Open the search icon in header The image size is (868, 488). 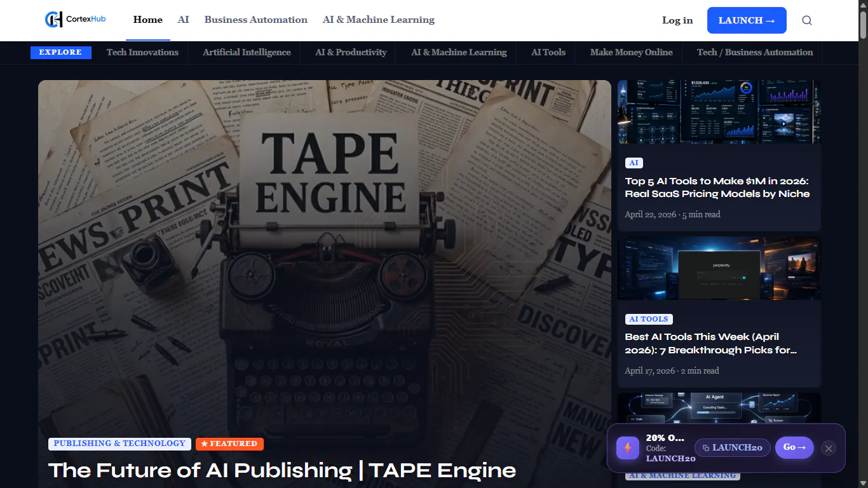pos(807,20)
